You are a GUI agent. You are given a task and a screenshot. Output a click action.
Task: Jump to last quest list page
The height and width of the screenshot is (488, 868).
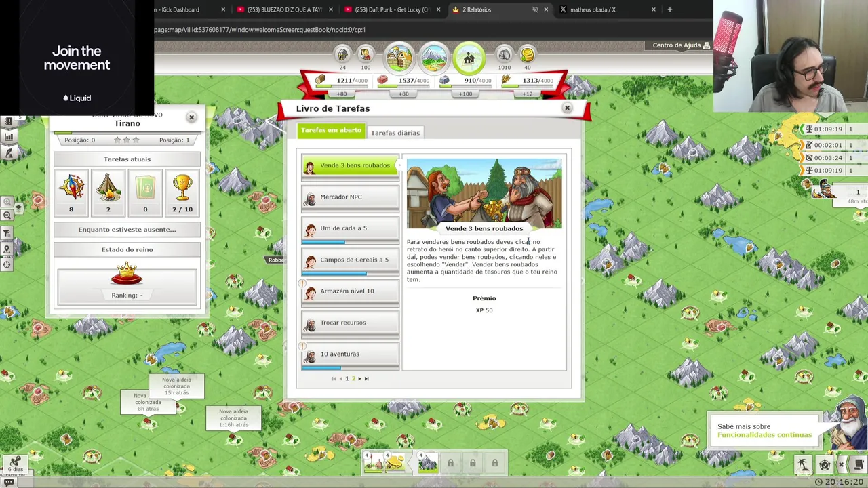pyautogui.click(x=367, y=378)
